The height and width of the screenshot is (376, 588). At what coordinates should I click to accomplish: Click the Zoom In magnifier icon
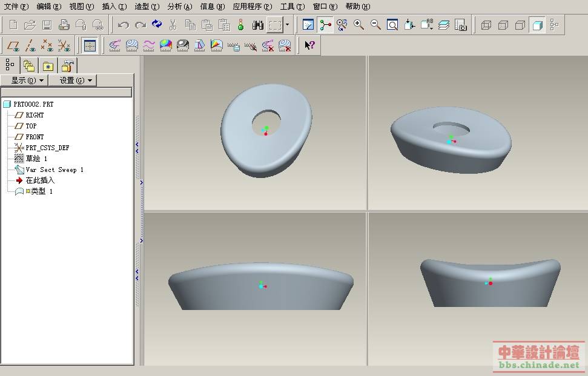pyautogui.click(x=358, y=25)
